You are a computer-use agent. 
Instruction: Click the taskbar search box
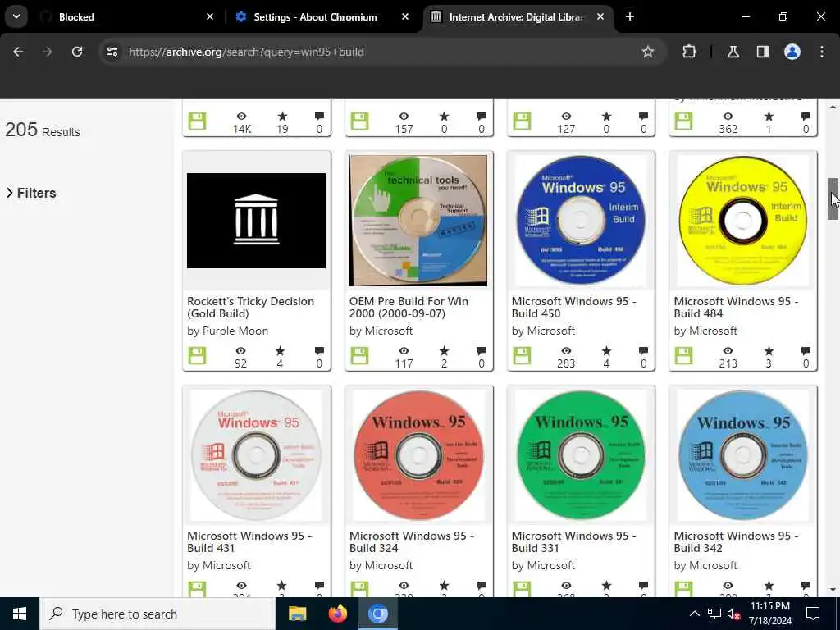(x=157, y=614)
